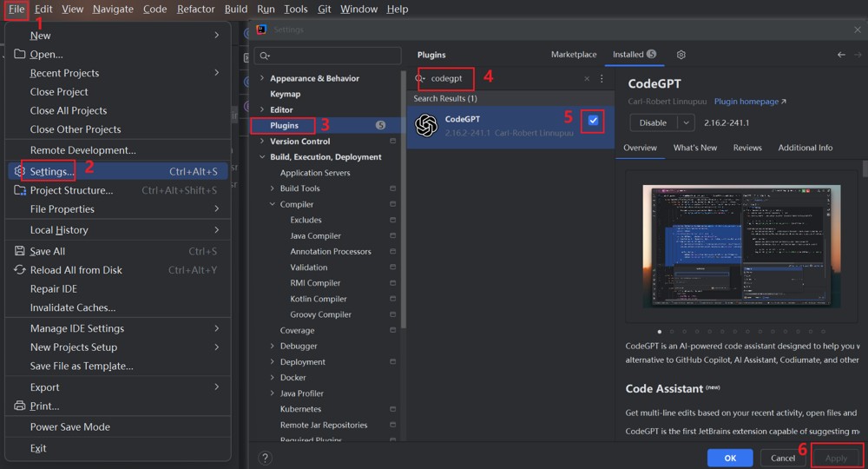This screenshot has width=868, height=469.
Task: Open the dropdown arrow next to Disable
Action: [686, 123]
